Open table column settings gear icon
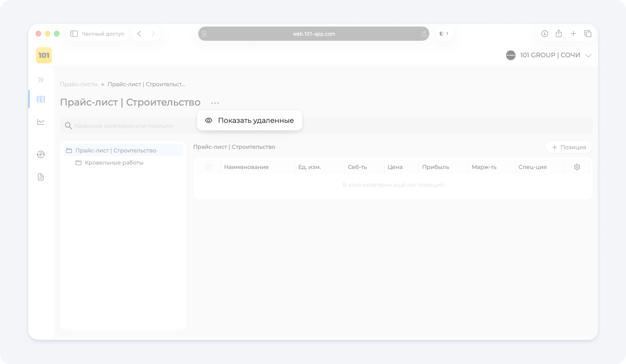The height and width of the screenshot is (364, 626). point(577,167)
